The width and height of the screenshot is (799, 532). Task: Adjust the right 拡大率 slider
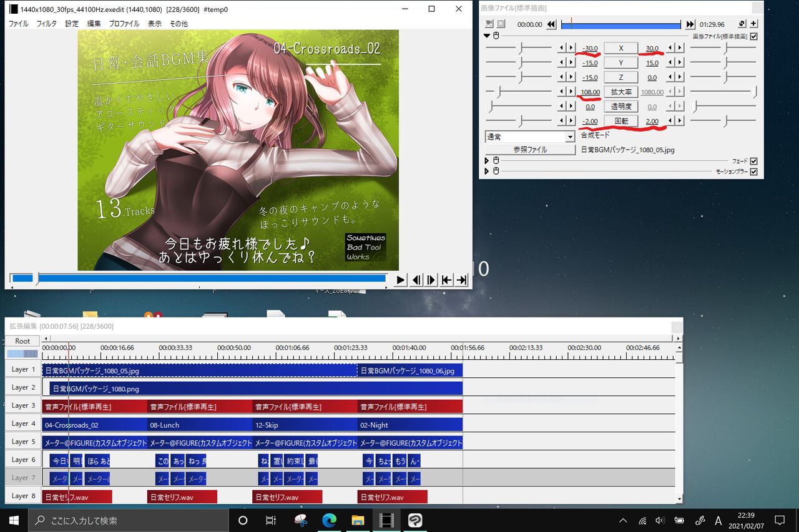pos(723,92)
